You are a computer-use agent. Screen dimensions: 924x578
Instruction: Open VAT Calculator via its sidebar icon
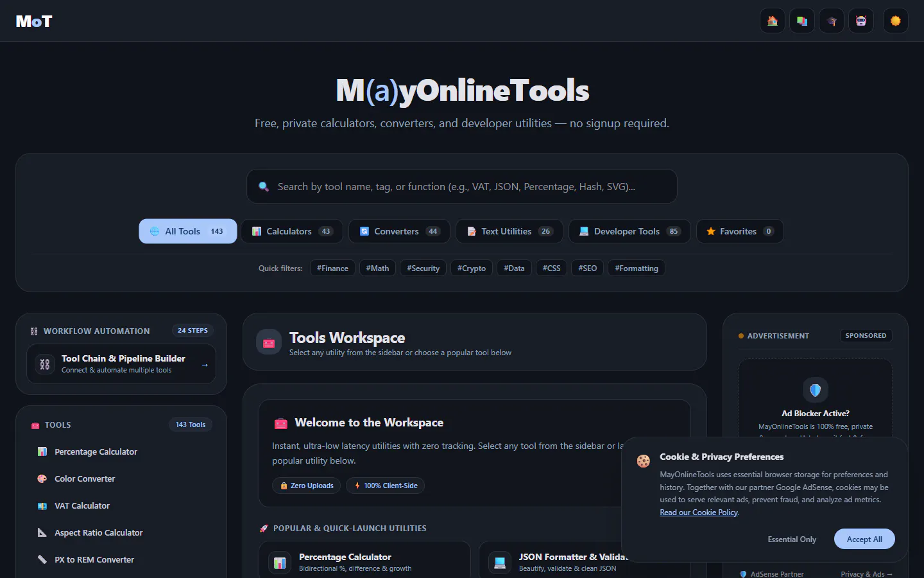[42, 506]
